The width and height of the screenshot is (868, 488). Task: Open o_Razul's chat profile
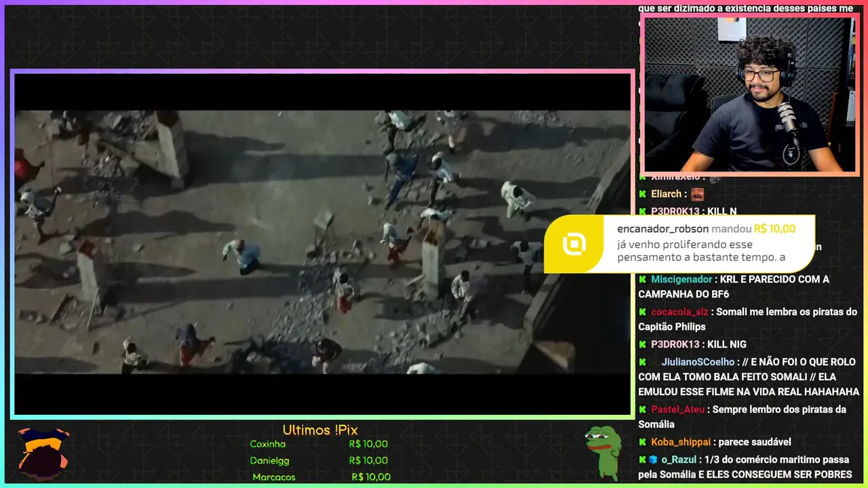coord(679,460)
